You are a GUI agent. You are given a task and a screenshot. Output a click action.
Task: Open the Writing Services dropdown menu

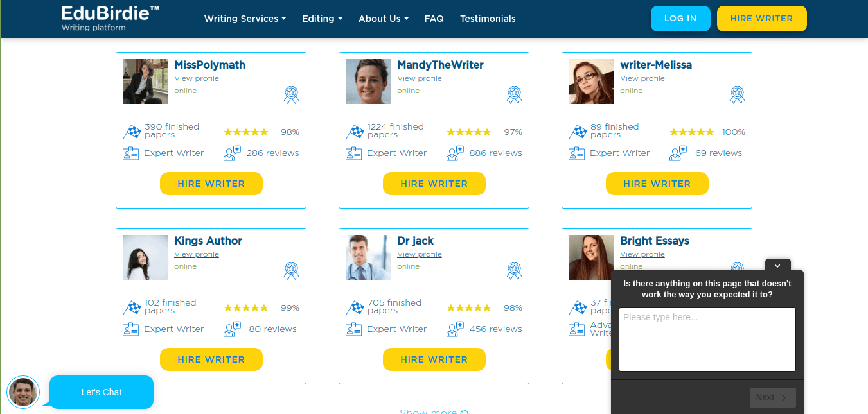coord(245,19)
